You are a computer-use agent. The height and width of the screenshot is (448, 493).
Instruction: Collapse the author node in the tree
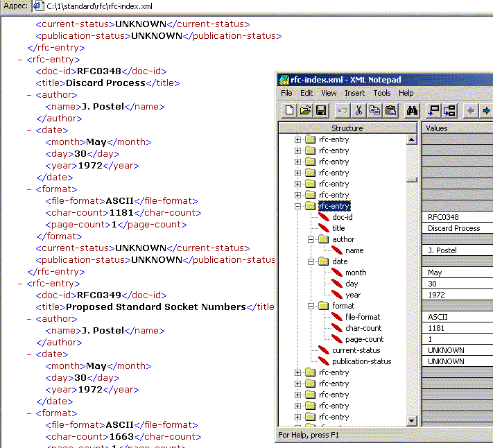[311, 239]
